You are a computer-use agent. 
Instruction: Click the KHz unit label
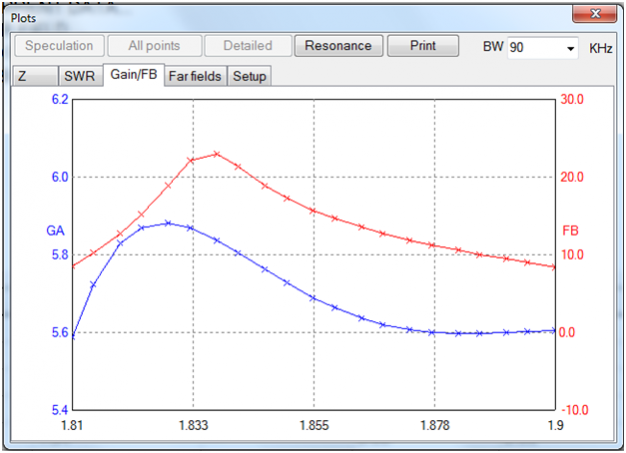click(x=600, y=48)
